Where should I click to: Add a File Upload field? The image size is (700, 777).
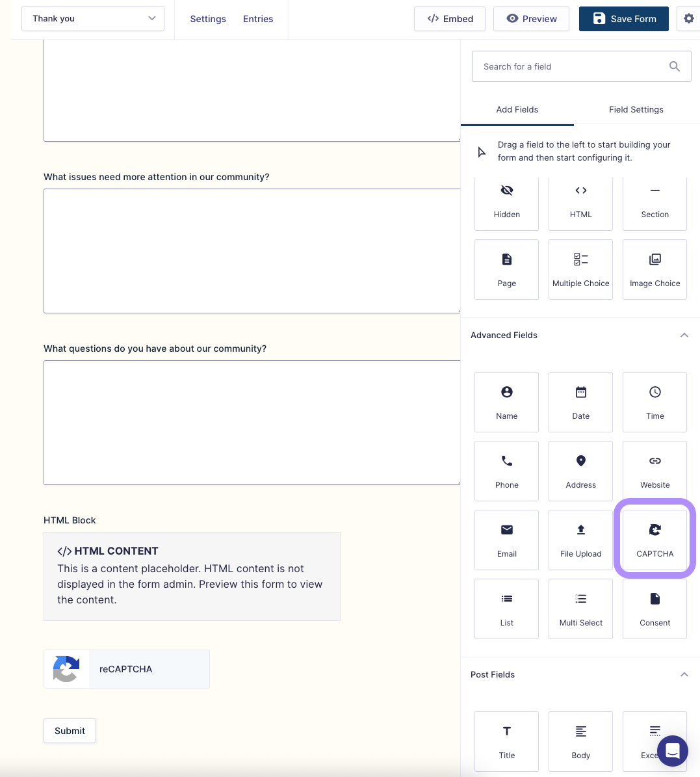coord(580,540)
